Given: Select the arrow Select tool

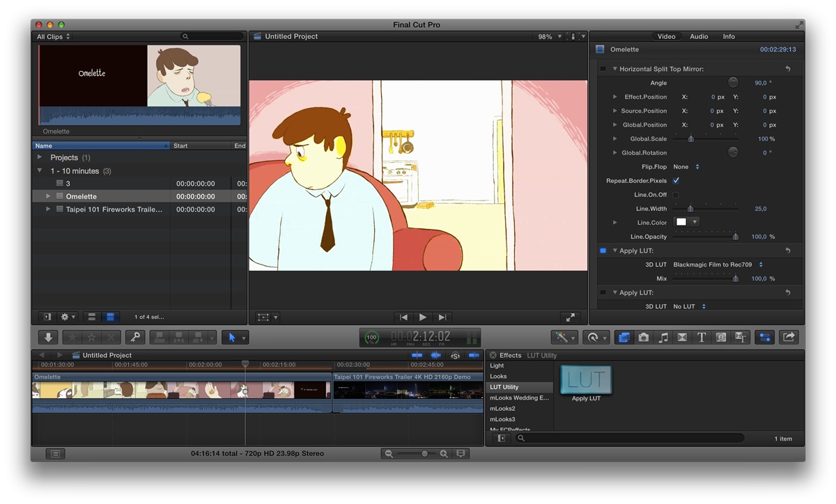Looking at the screenshot, I should (x=232, y=337).
